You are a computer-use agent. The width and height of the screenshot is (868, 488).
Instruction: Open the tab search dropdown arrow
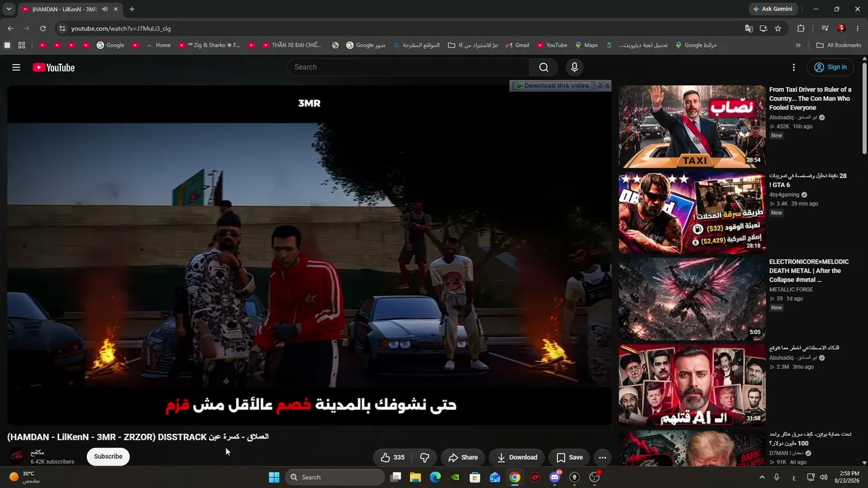pyautogui.click(x=9, y=9)
